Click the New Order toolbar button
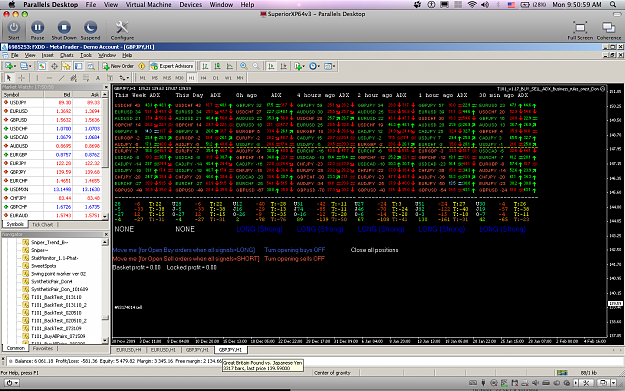Viewport: 625px width, 391px height. pos(118,66)
